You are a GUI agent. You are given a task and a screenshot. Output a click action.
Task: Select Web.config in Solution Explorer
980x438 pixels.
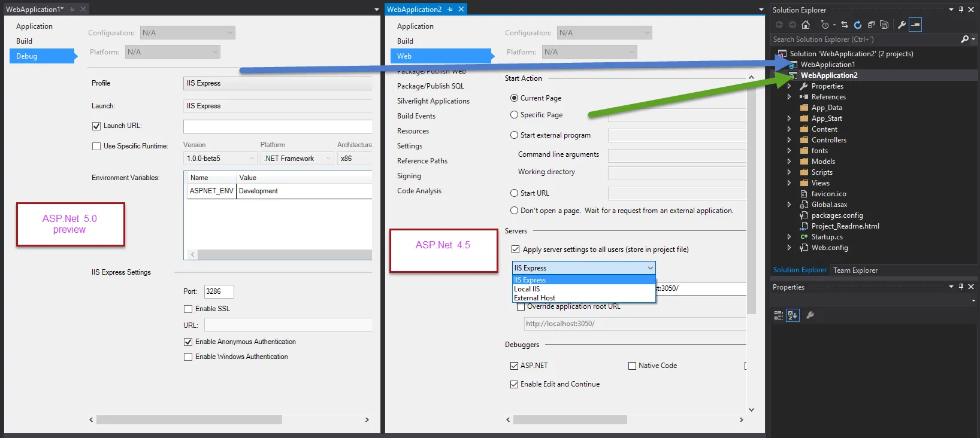pos(830,248)
